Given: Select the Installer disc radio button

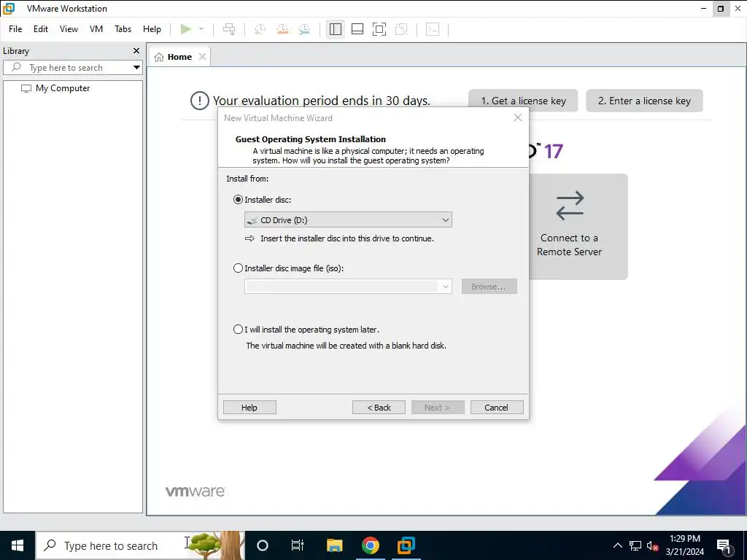Looking at the screenshot, I should point(239,200).
